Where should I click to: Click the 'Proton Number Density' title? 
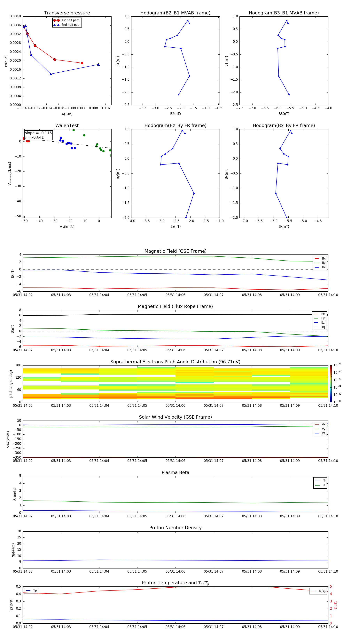tap(175, 528)
